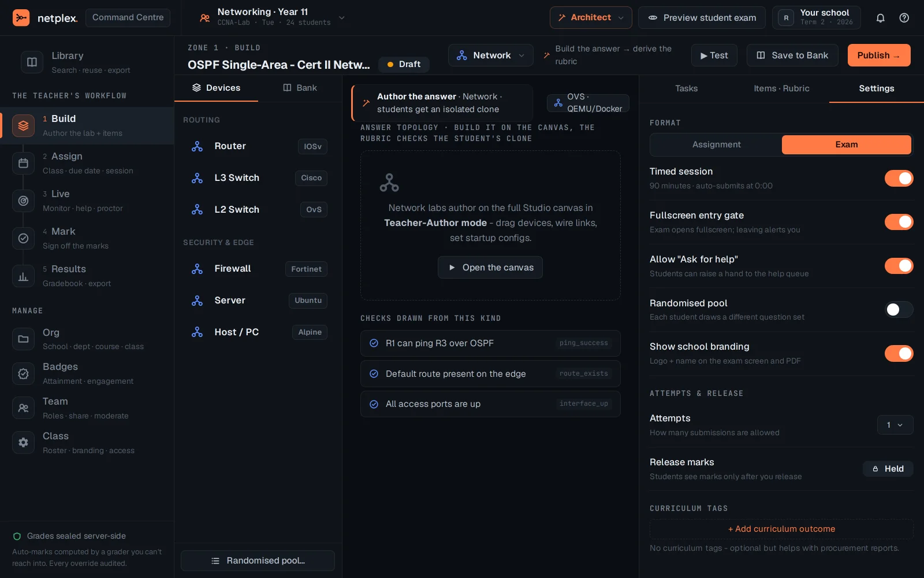Viewport: 924px width, 578px height.
Task: Click the Results bar chart icon
Action: [23, 276]
